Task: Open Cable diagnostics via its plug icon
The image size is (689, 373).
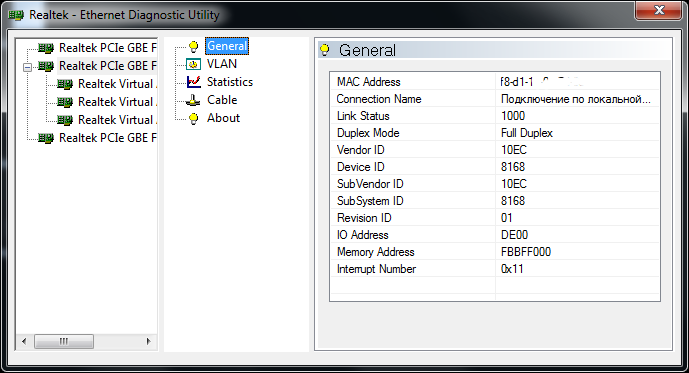Action: coord(193,100)
